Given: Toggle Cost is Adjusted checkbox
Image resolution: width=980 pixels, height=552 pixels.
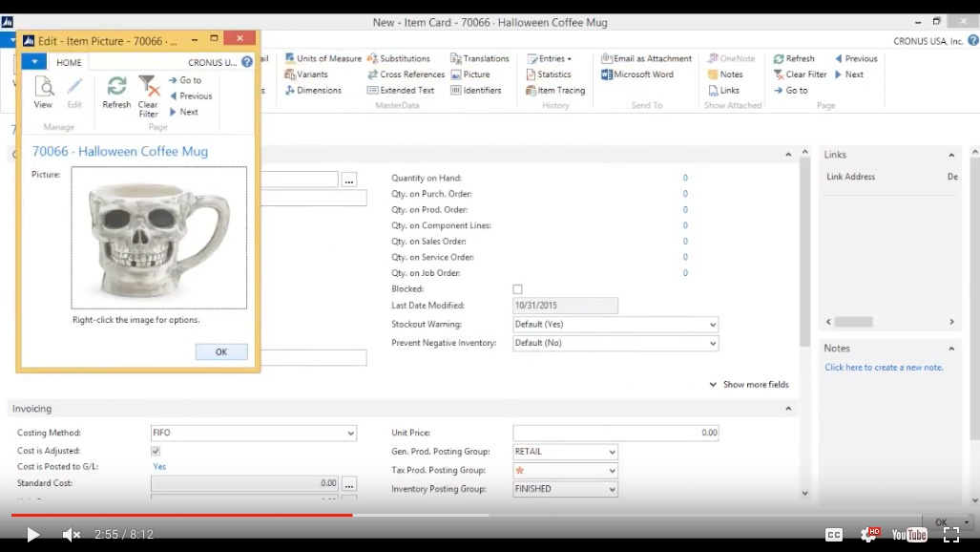Looking at the screenshot, I should tap(156, 451).
